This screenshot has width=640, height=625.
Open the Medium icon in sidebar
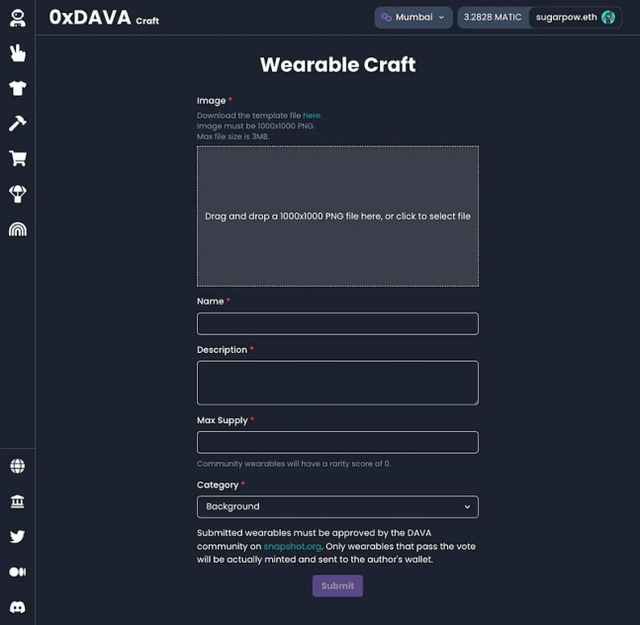(17, 571)
